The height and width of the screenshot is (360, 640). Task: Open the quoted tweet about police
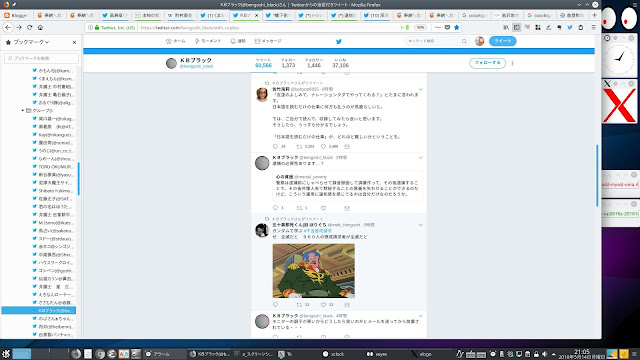[348, 186]
